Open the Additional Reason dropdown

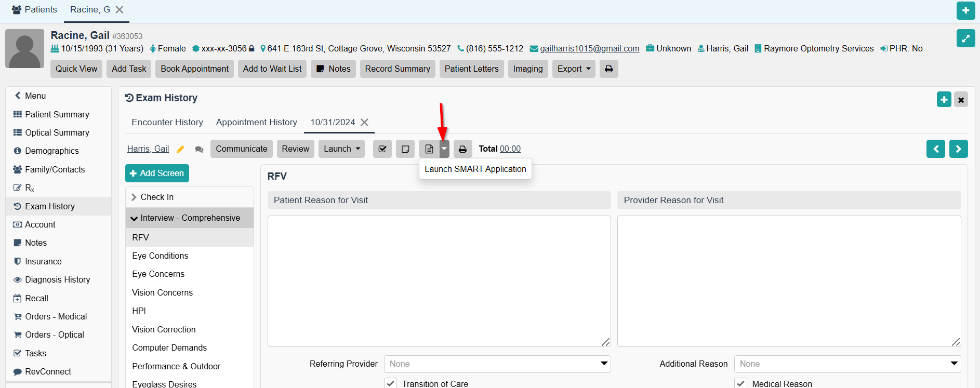click(x=847, y=364)
